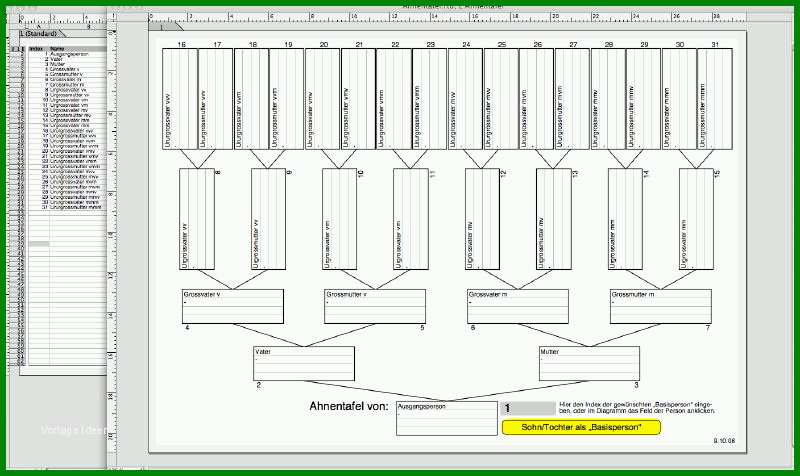Select spreadsheet row 3 Mutter
800x476 pixels.
coord(67,64)
